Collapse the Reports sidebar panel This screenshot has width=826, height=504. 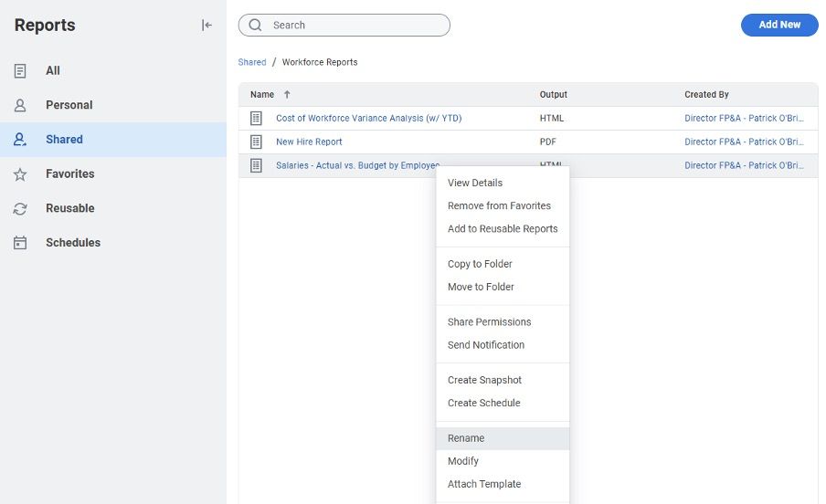pyautogui.click(x=206, y=26)
